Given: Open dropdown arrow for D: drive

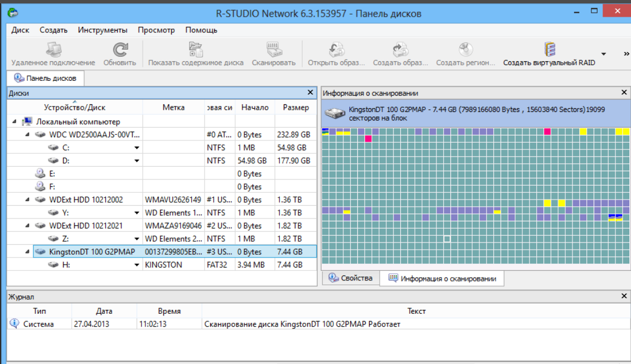Looking at the screenshot, I should coord(137,161).
